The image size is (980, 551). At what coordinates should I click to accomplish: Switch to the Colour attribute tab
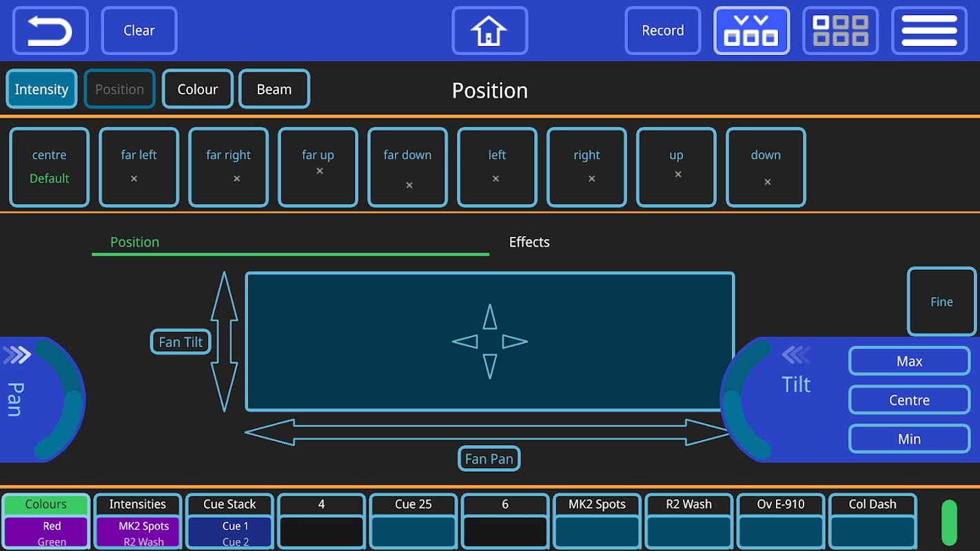[x=198, y=89]
